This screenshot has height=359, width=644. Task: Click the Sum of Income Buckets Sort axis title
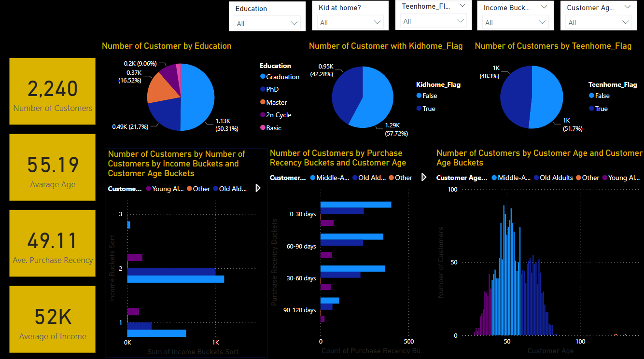coord(193,352)
